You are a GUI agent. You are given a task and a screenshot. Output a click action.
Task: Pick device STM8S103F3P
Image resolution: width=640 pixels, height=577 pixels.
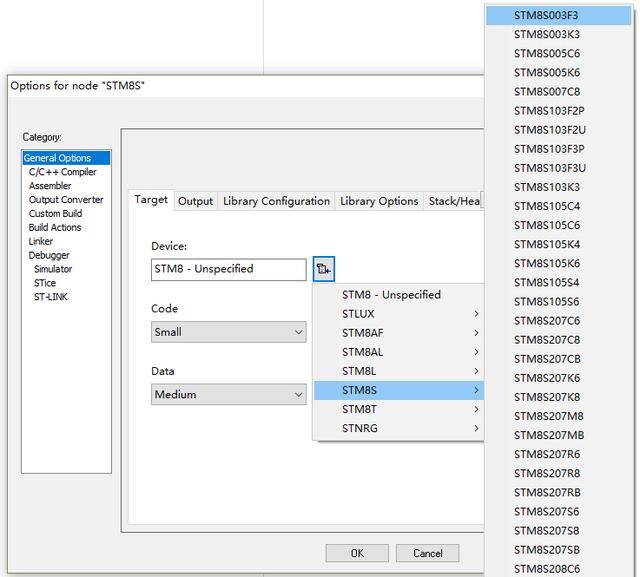point(558,149)
